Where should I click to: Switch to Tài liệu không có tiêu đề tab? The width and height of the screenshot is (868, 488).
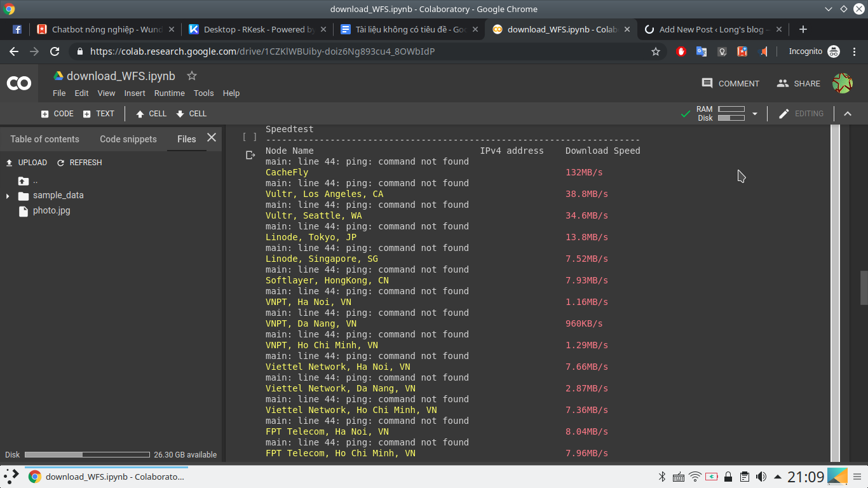pos(410,29)
